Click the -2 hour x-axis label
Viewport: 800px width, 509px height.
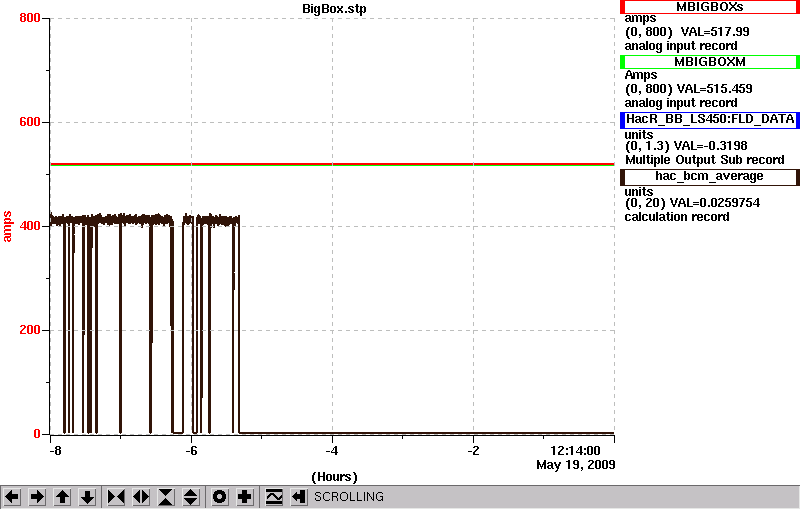click(x=473, y=451)
